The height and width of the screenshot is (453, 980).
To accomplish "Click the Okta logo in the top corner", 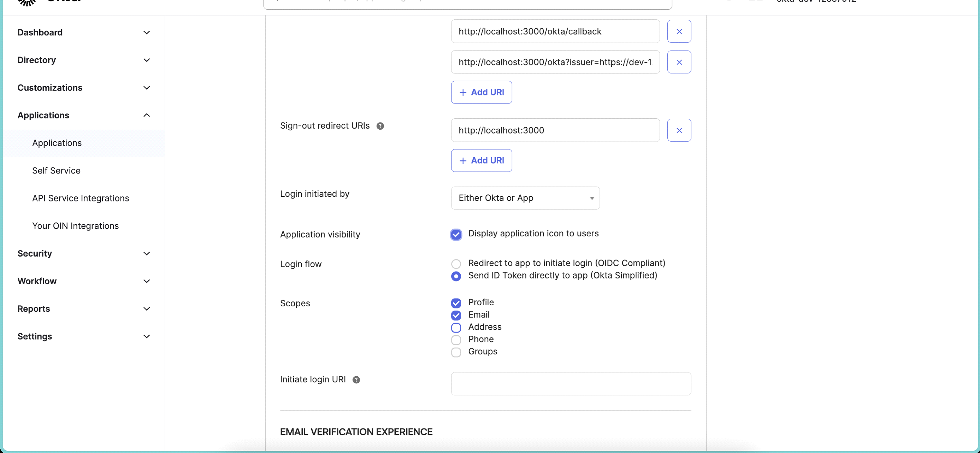I will (26, 3).
